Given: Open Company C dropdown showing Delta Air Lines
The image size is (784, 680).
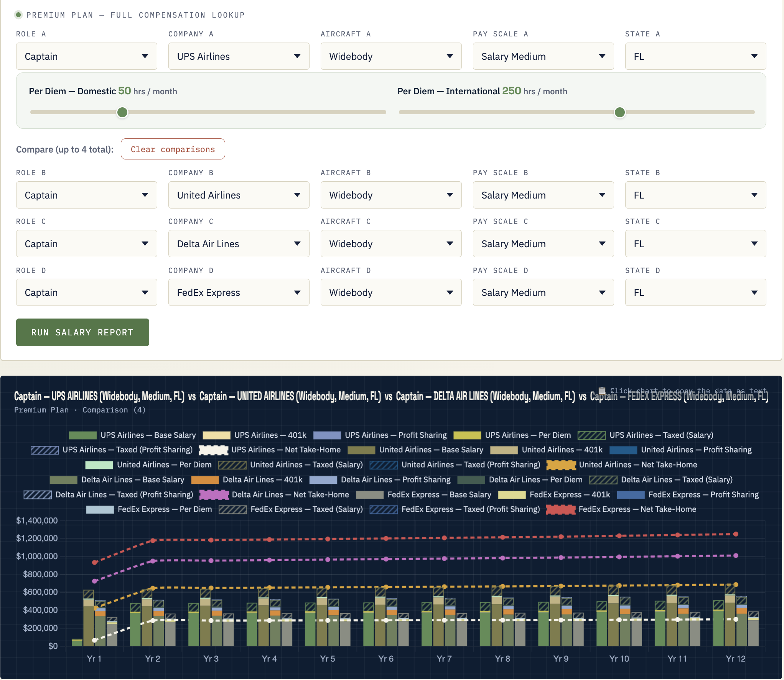Looking at the screenshot, I should click(x=239, y=244).
